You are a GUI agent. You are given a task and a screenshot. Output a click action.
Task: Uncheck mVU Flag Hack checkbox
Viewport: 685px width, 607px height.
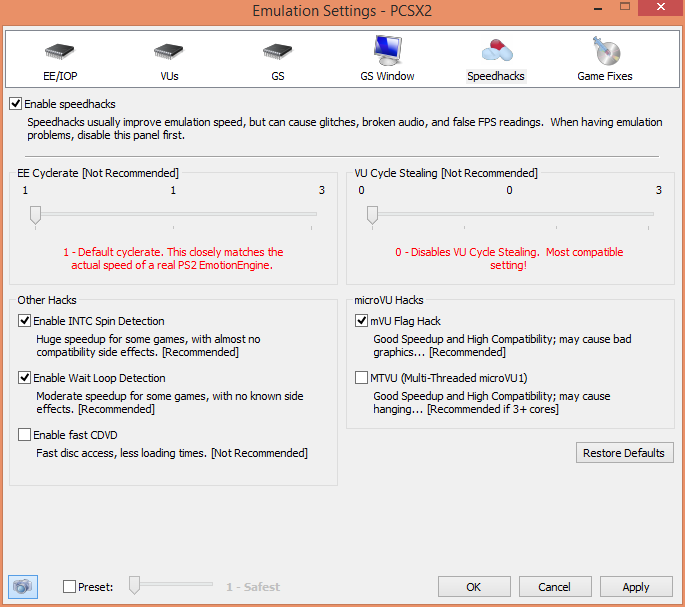tap(361, 321)
